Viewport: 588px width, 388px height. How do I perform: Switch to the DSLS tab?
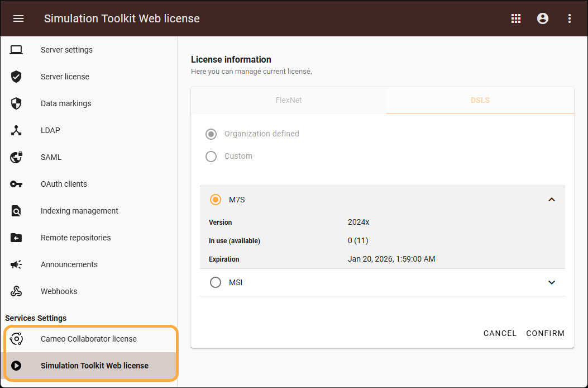coord(480,101)
